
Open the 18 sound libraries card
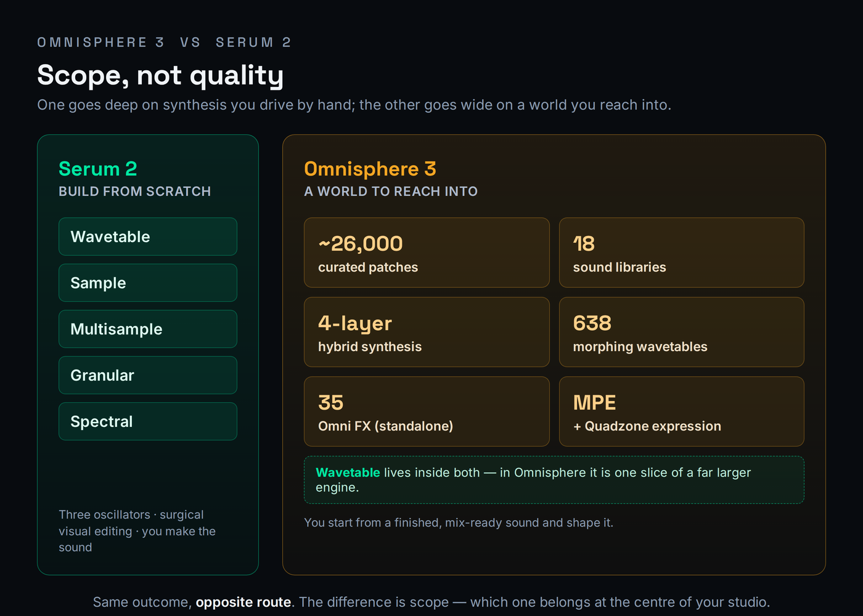[682, 253]
